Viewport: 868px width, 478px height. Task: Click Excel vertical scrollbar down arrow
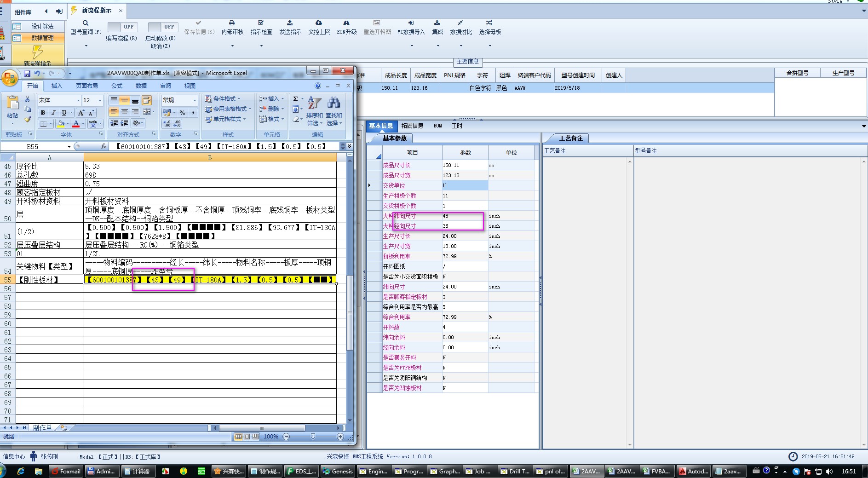[x=350, y=420]
